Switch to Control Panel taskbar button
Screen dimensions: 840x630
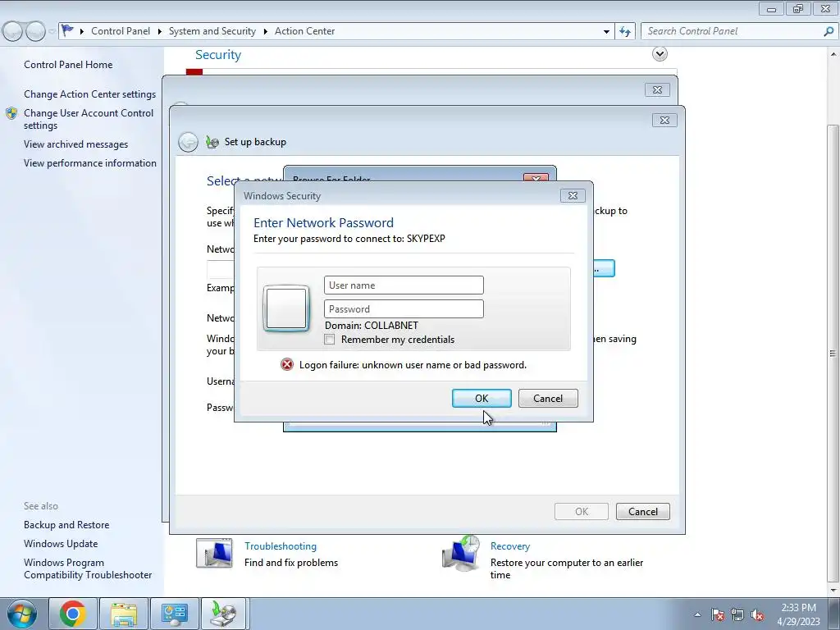[x=175, y=614]
